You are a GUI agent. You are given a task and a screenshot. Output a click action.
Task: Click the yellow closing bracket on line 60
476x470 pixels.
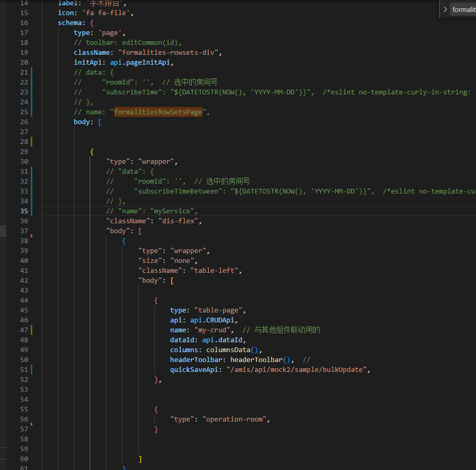(x=140, y=459)
